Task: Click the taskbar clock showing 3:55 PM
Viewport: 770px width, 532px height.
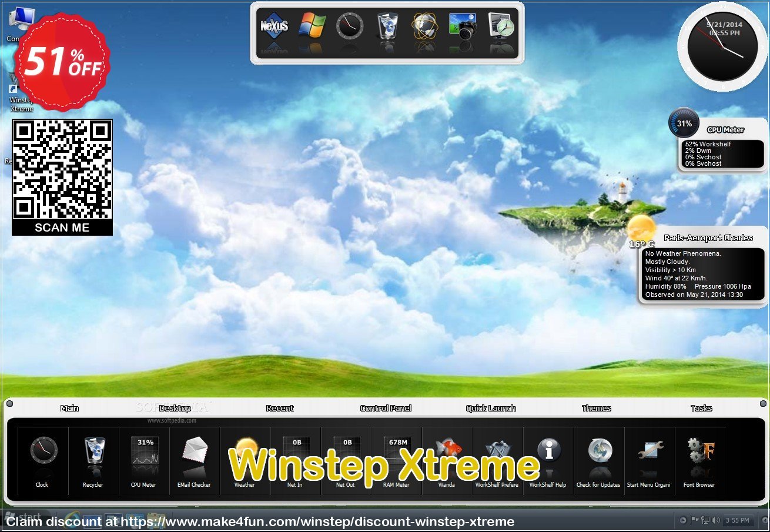Action: [x=738, y=520]
